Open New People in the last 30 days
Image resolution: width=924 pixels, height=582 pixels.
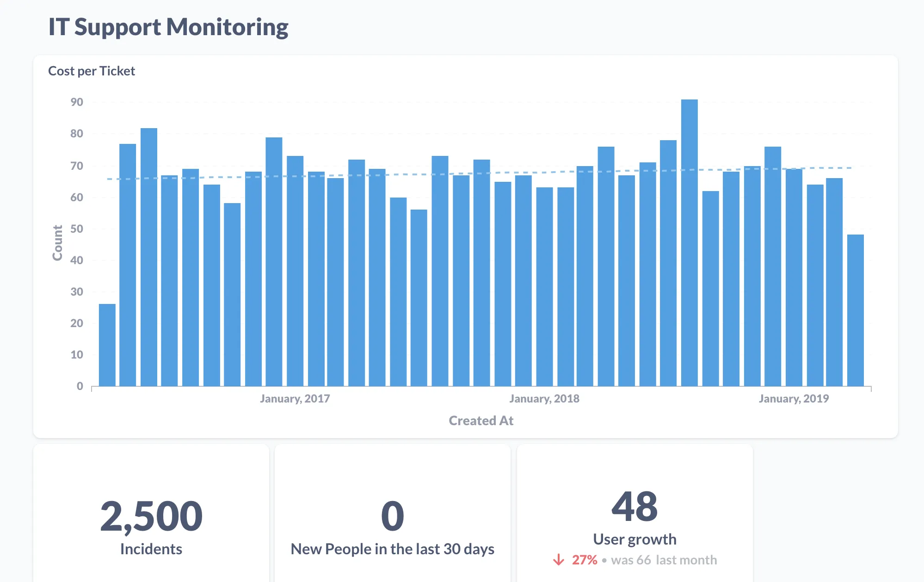(393, 549)
